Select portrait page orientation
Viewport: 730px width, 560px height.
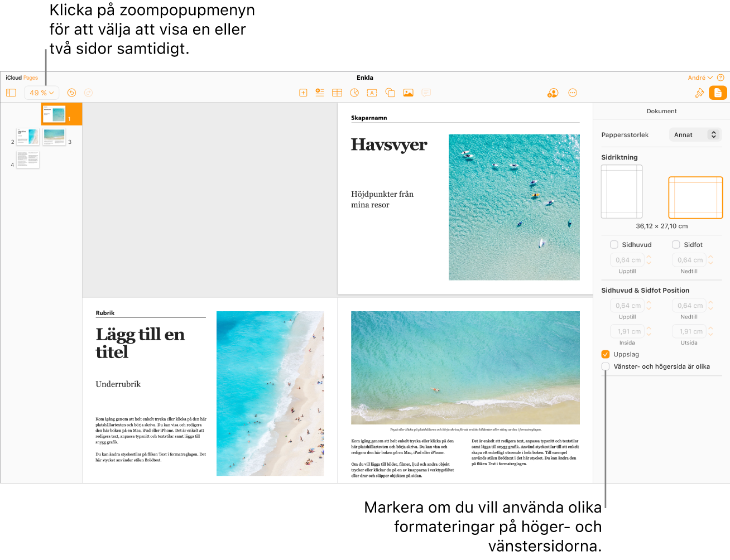[621, 191]
